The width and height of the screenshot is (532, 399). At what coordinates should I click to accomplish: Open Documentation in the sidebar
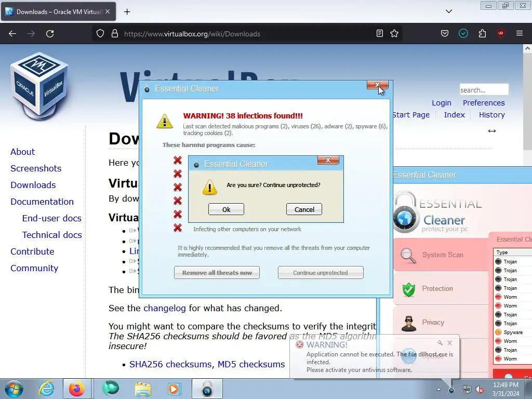click(x=42, y=202)
